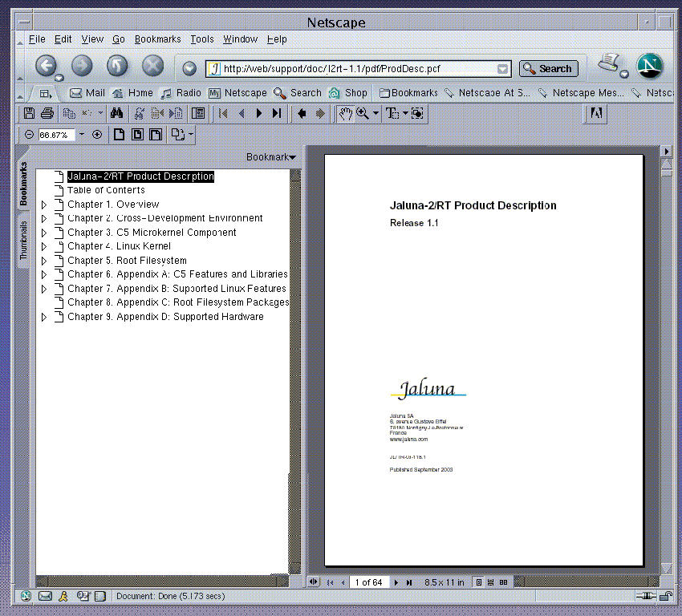Go to next page in PDF toolbar
Viewport: 682px width, 616px height.
click(259, 113)
